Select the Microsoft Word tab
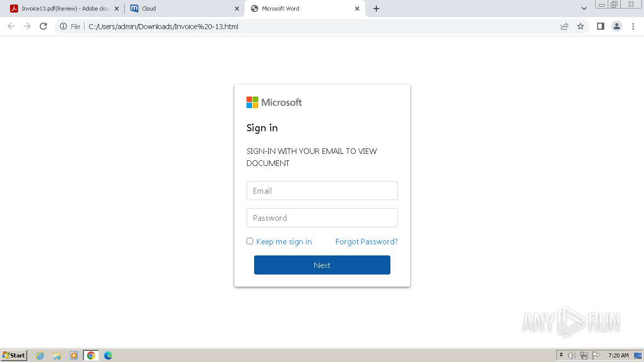Screen dimensions: 644x362 304,9
